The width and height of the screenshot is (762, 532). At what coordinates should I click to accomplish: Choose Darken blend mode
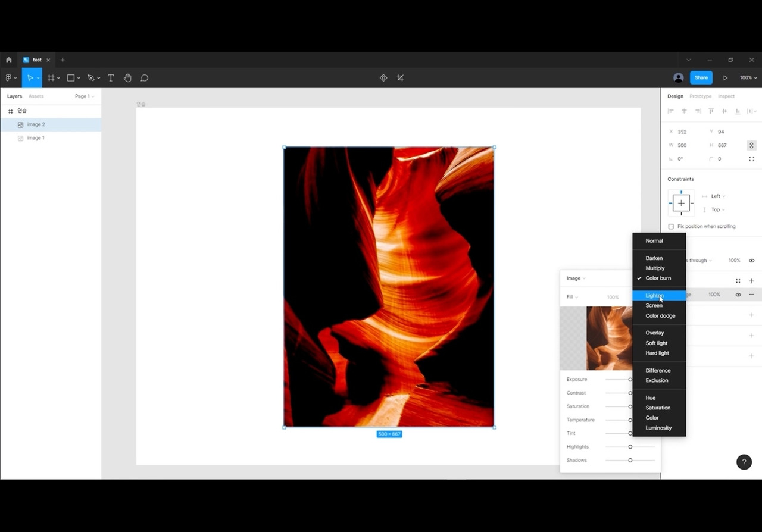[x=659, y=258]
